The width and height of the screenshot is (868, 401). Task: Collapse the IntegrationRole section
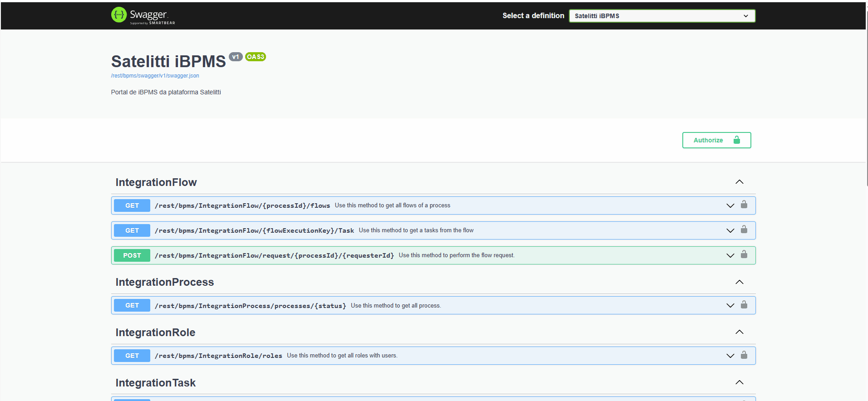point(740,332)
